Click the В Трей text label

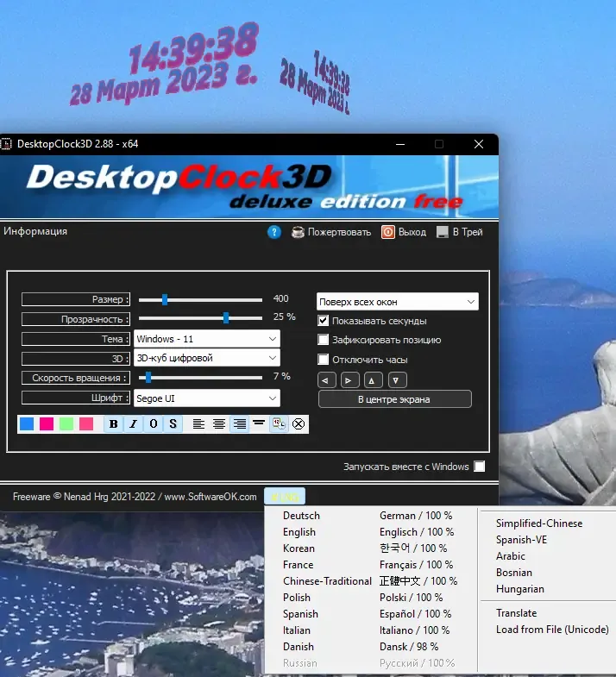click(468, 232)
